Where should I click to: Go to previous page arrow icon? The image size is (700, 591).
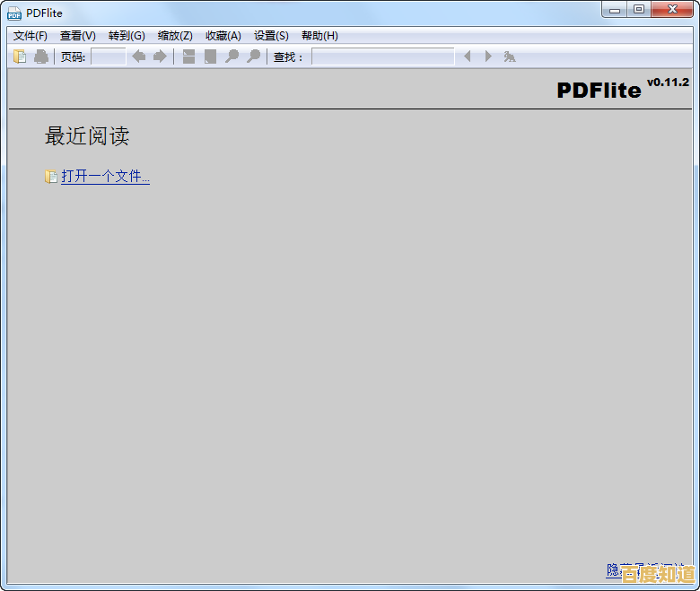coord(139,56)
